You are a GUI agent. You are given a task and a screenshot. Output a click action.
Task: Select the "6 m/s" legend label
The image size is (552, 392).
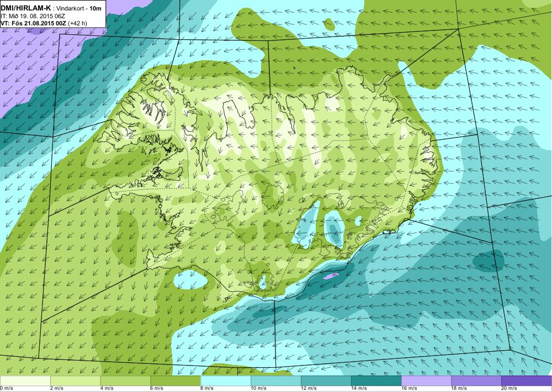(x=157, y=388)
